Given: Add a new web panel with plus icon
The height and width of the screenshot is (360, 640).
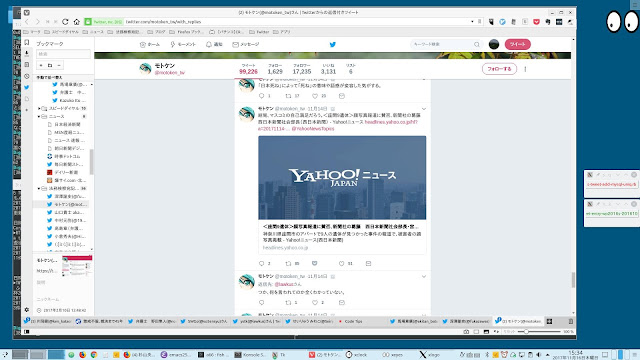Looking at the screenshot, I should [x=27, y=110].
